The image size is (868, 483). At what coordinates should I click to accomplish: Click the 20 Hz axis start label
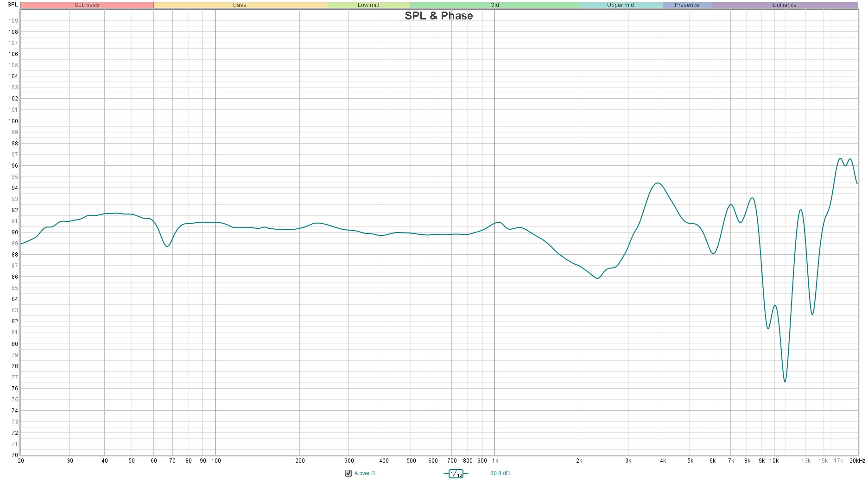click(x=21, y=461)
